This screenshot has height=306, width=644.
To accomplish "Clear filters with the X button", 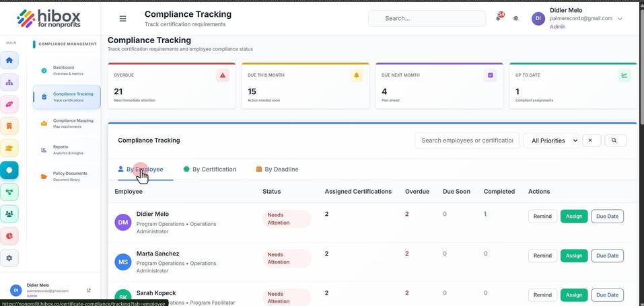I will (592, 141).
